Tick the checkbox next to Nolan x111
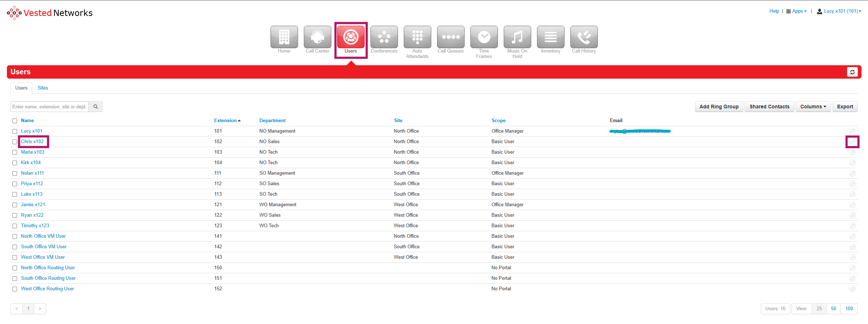Image resolution: width=868 pixels, height=324 pixels. [15, 173]
